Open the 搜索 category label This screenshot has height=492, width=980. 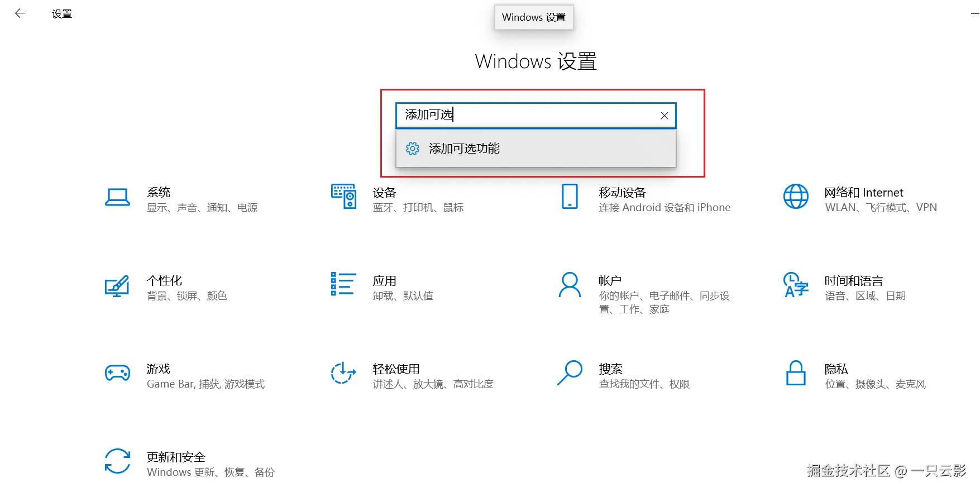[610, 369]
